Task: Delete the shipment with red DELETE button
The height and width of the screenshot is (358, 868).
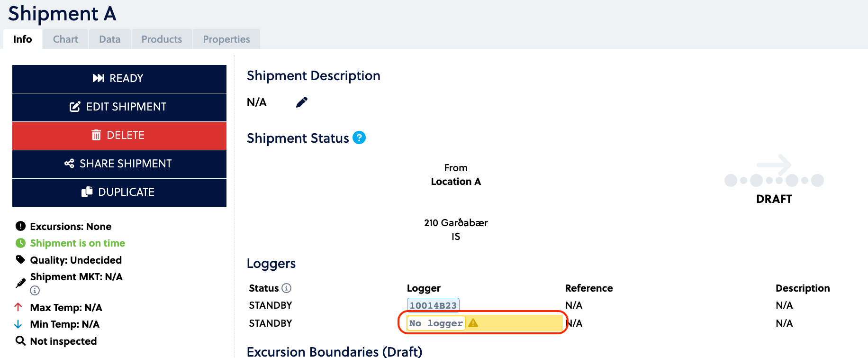Action: [119, 136]
